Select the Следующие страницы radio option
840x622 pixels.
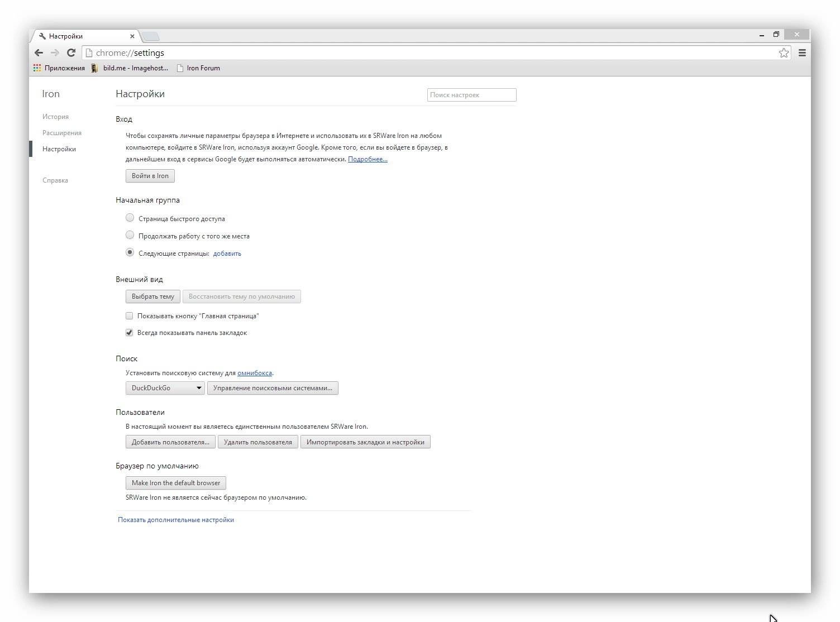130,252
